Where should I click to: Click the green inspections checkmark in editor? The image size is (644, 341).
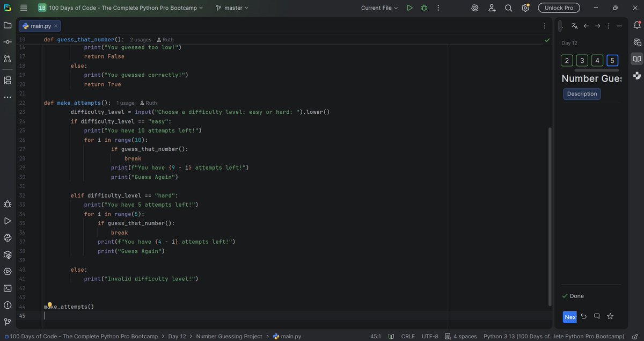tap(547, 40)
